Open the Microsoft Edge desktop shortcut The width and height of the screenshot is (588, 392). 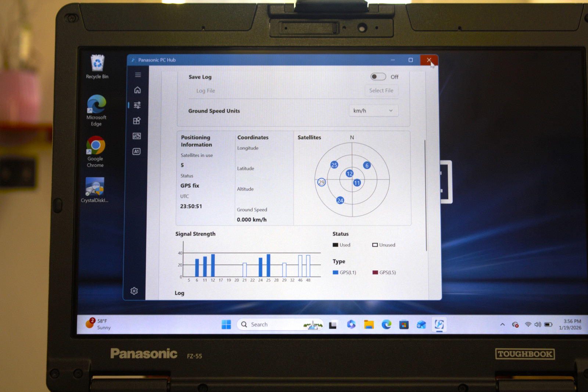pos(96,110)
